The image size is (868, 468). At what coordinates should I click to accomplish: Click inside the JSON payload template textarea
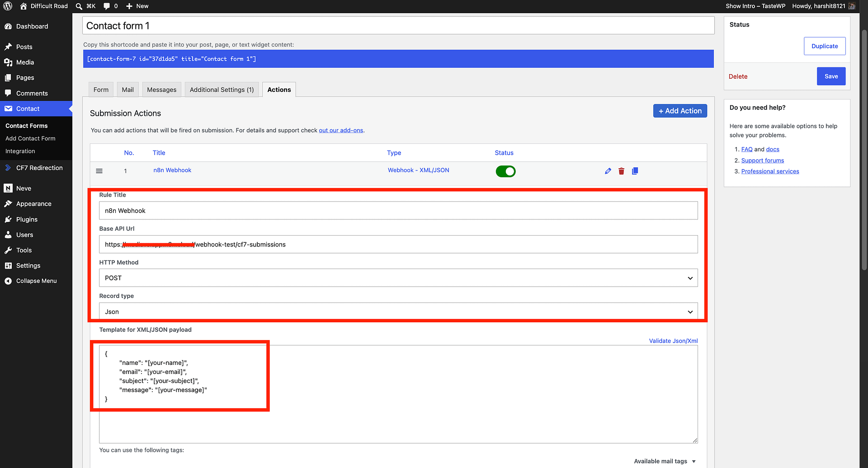point(398,394)
